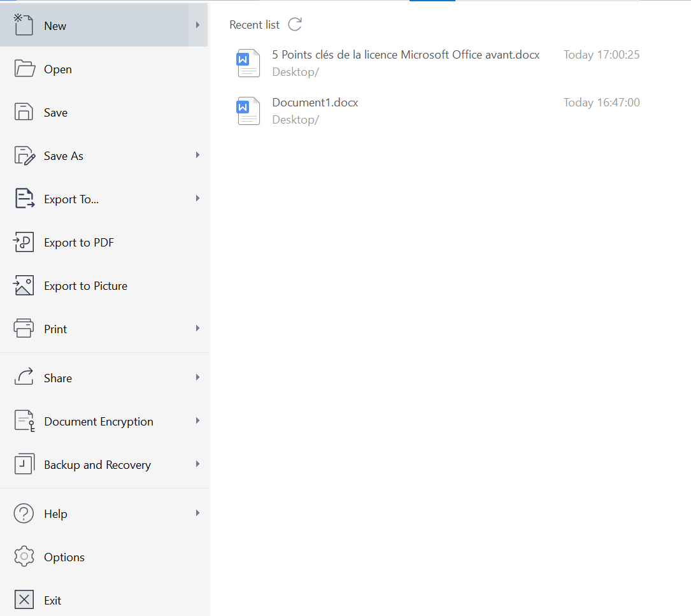The height and width of the screenshot is (616, 691).
Task: Click the Help question mark icon
Action: coord(24,513)
